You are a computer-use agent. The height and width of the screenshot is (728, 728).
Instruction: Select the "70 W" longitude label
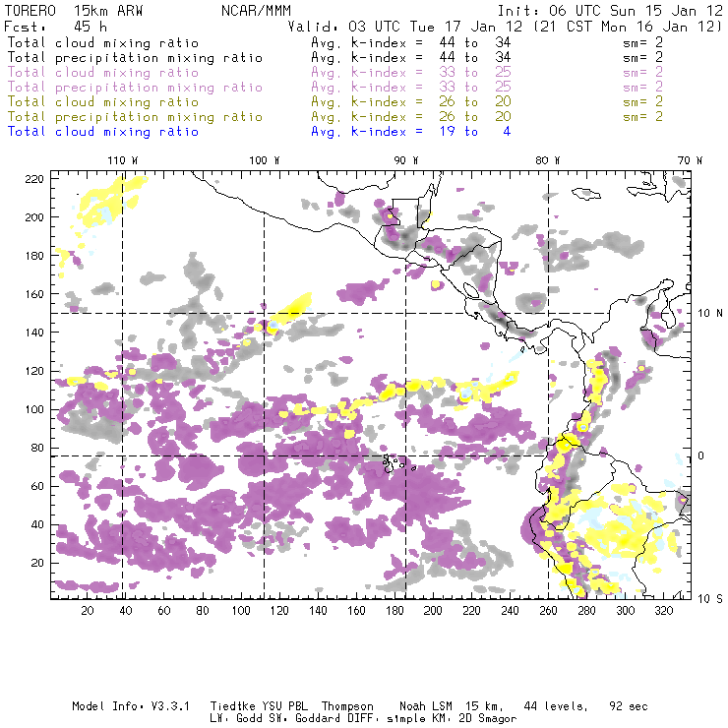(690, 160)
